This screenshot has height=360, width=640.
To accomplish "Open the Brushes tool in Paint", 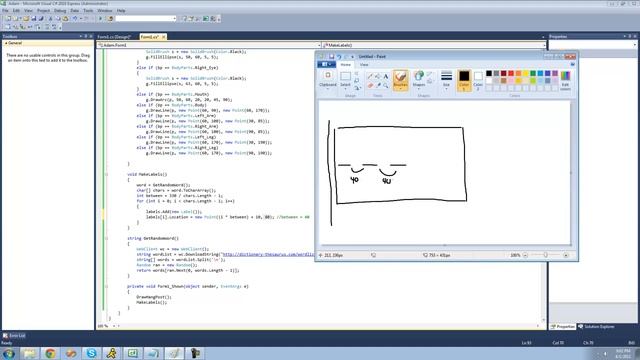I will [x=400, y=80].
